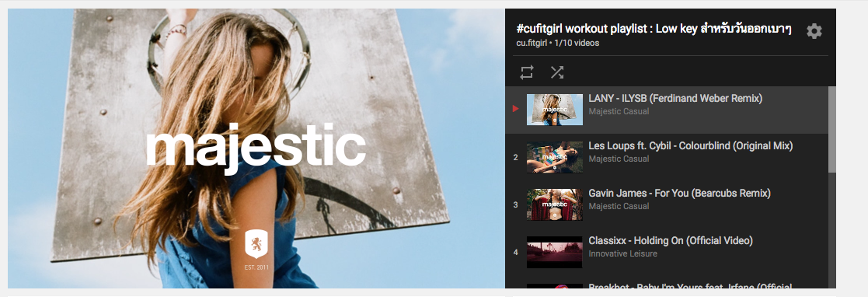Open the playlist title #cufitgirl workout playlist

pos(654,29)
